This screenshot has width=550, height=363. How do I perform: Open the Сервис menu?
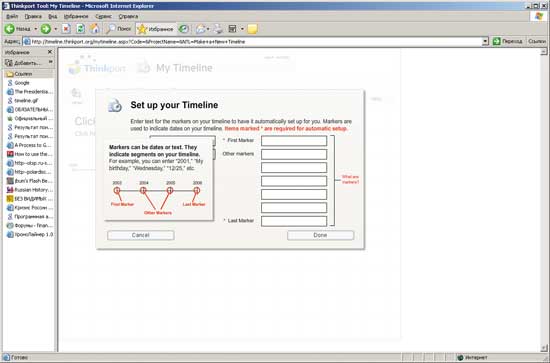point(103,16)
